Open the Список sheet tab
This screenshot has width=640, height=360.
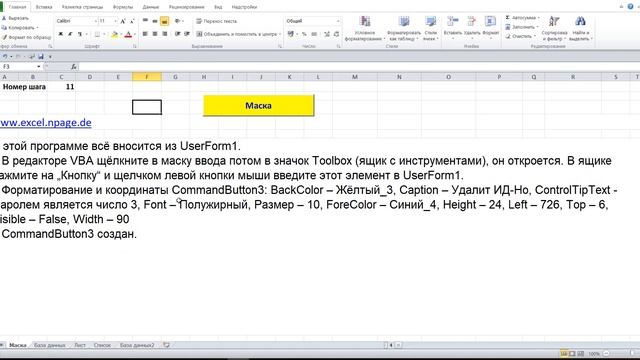102,345
